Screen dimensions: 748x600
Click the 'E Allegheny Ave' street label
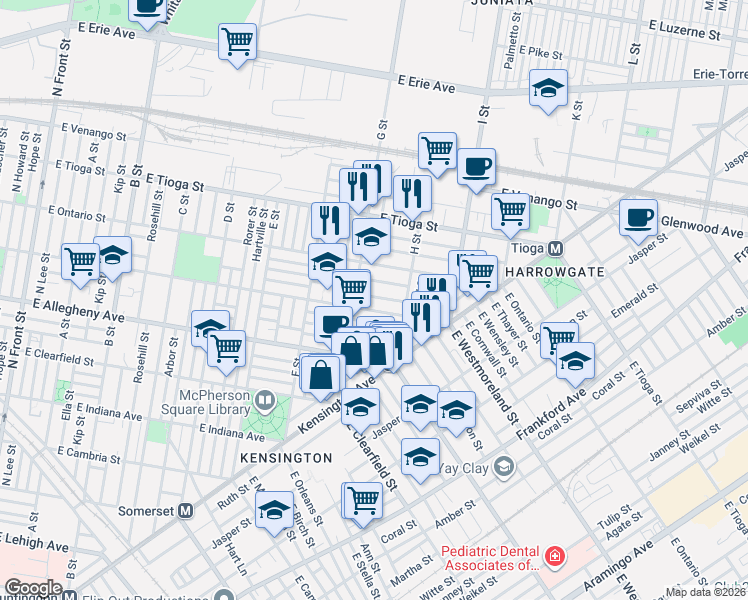79,310
